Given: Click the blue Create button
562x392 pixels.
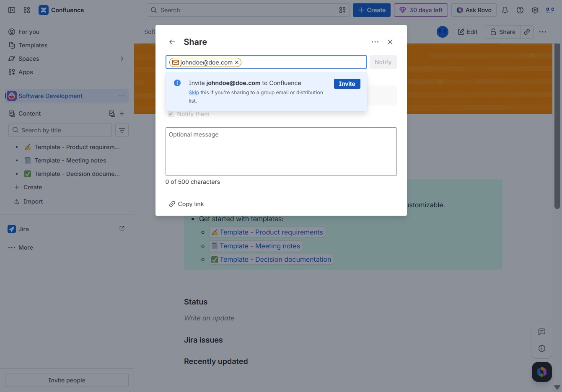Looking at the screenshot, I should 372,10.
